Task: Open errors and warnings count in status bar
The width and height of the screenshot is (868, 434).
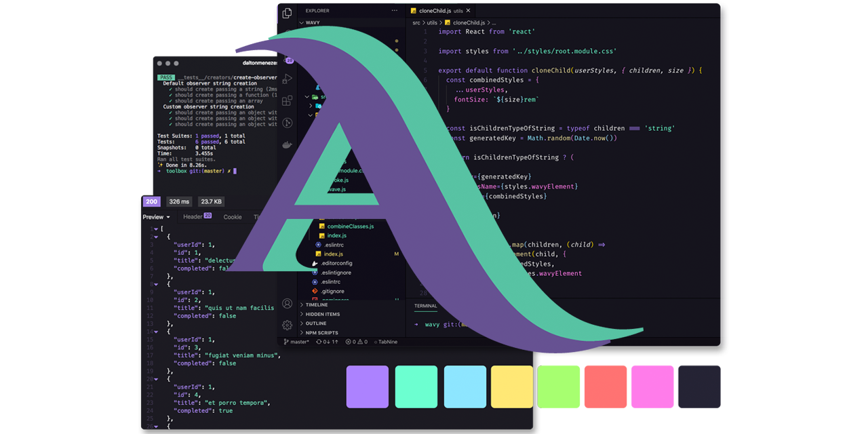Action: point(357,342)
